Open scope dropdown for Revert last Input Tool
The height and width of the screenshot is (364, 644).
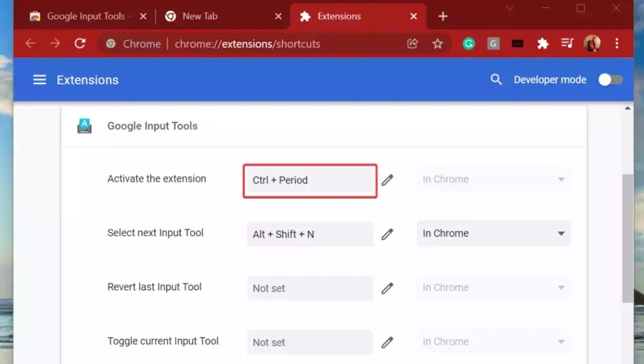pos(494,288)
